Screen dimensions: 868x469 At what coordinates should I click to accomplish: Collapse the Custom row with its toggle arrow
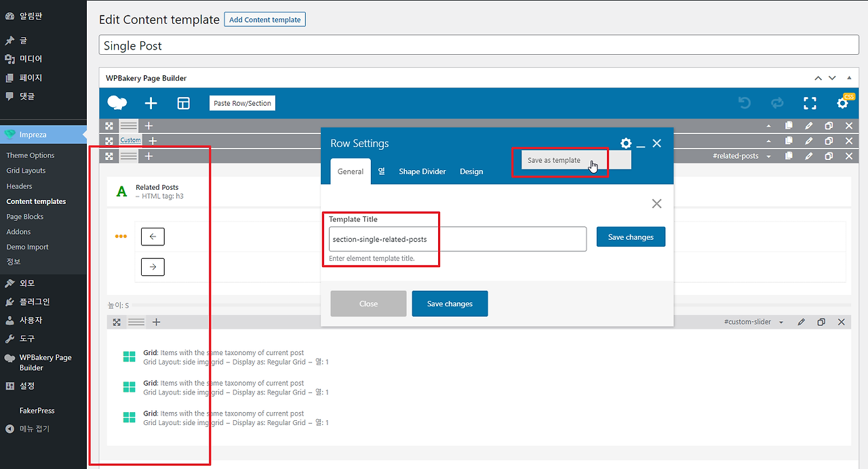768,141
